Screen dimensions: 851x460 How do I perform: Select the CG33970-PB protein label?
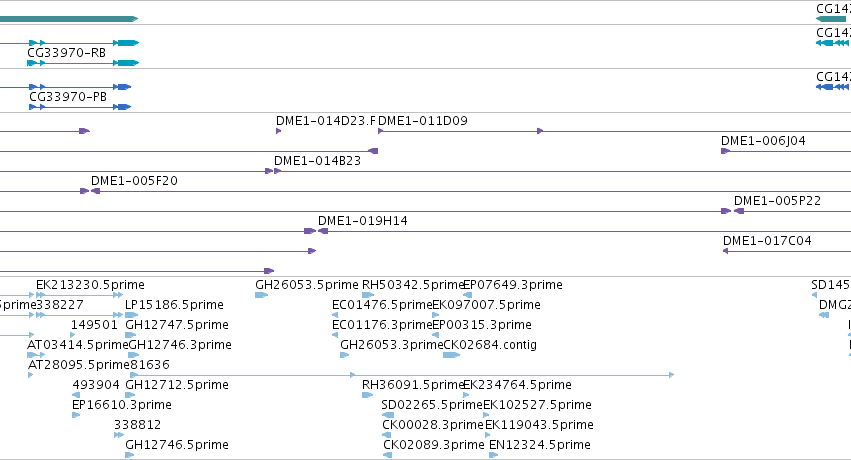pos(68,97)
